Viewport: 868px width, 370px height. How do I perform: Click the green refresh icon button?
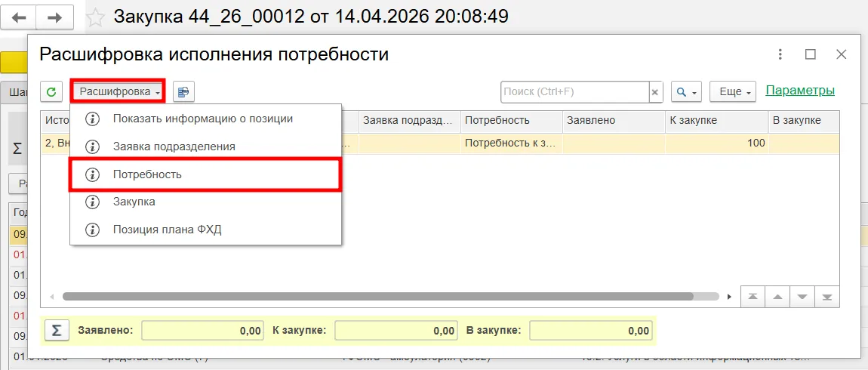point(51,91)
